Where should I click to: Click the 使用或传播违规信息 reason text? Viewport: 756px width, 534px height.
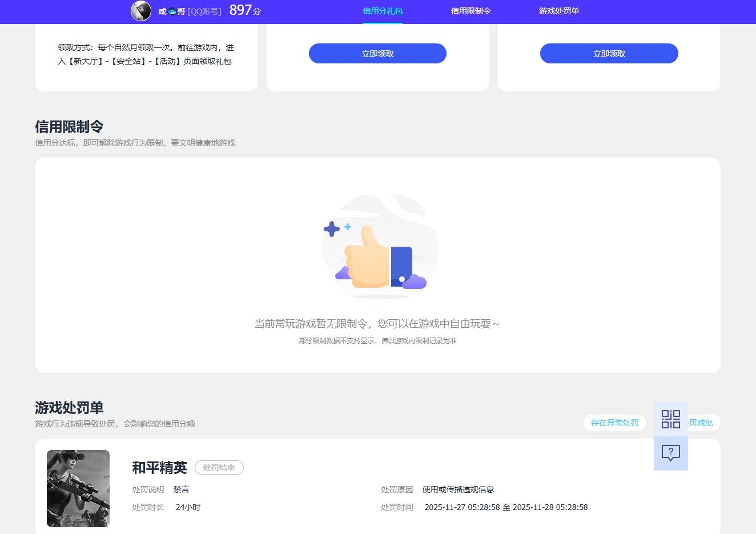458,489
